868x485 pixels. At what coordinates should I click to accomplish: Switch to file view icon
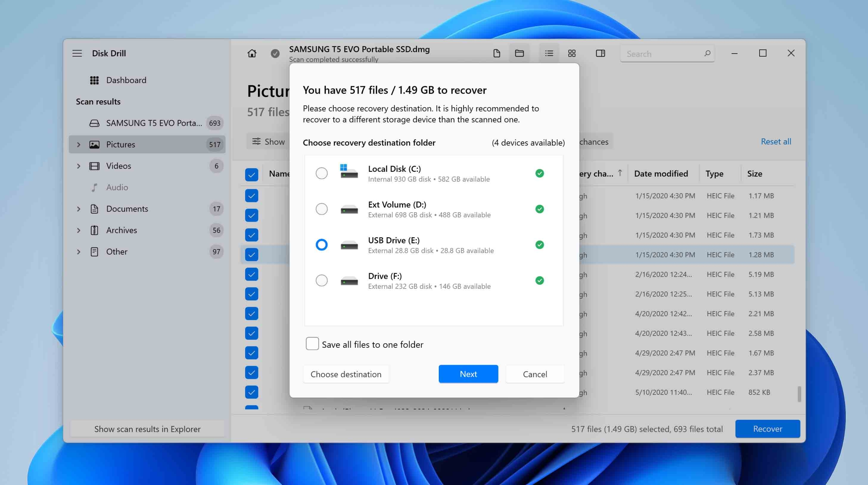point(496,53)
